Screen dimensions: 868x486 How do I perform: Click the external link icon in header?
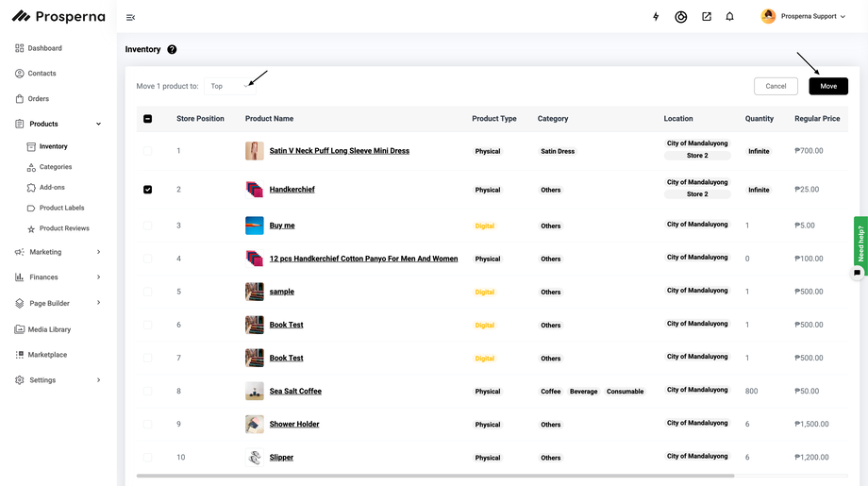click(706, 17)
